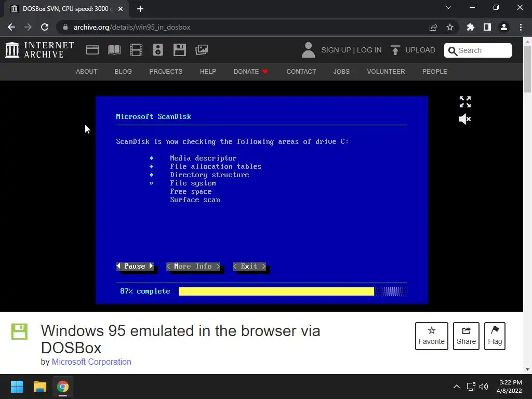Open File Explorer from the taskbar

click(x=39, y=387)
